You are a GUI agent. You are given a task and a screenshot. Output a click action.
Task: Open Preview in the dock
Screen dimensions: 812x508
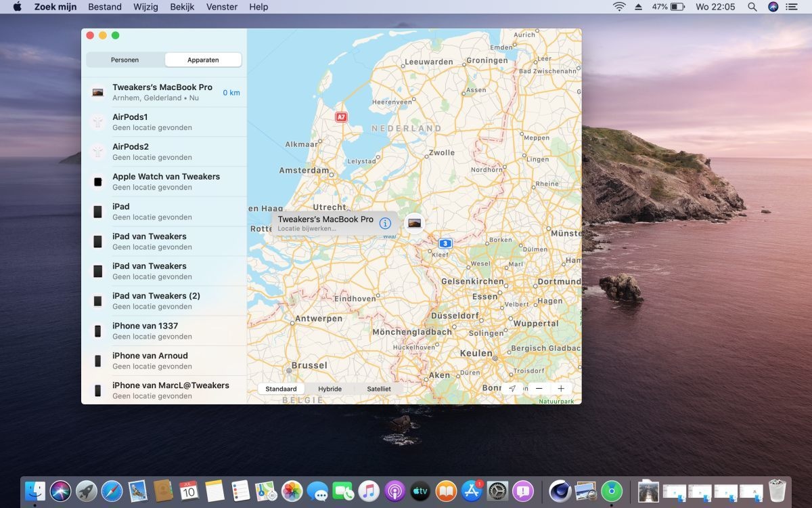pos(585,491)
